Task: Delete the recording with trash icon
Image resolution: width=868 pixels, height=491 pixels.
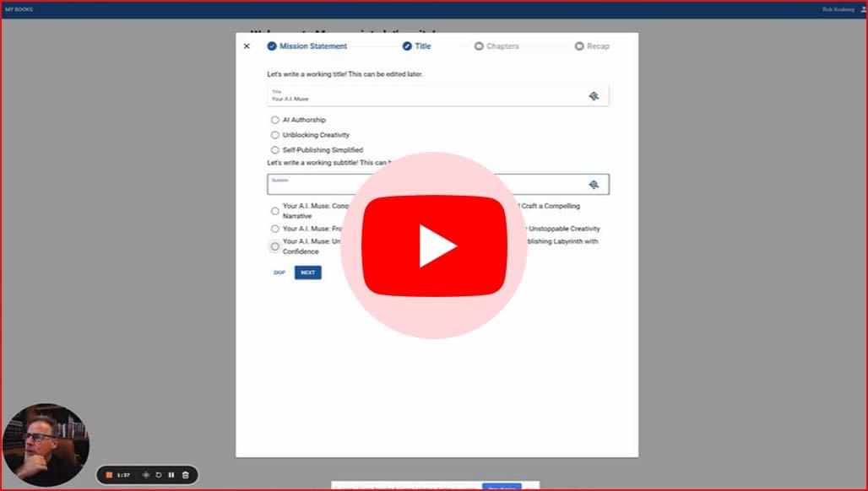Action: click(x=186, y=475)
